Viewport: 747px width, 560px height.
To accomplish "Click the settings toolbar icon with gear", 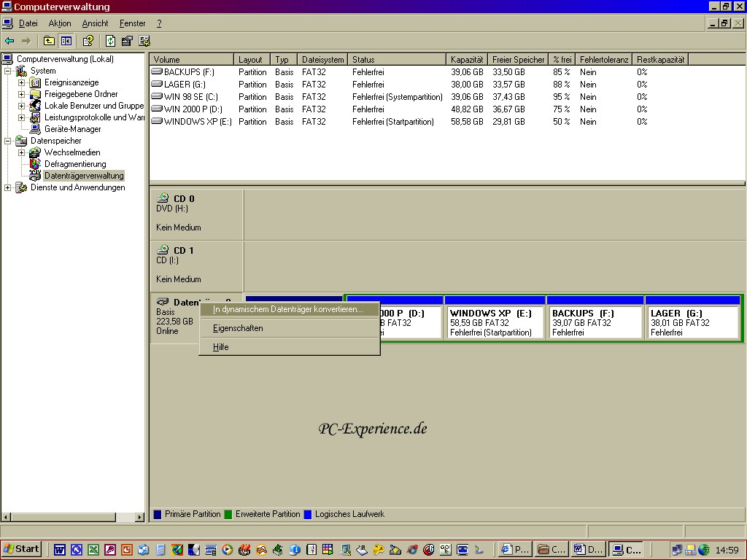I will pos(144,41).
